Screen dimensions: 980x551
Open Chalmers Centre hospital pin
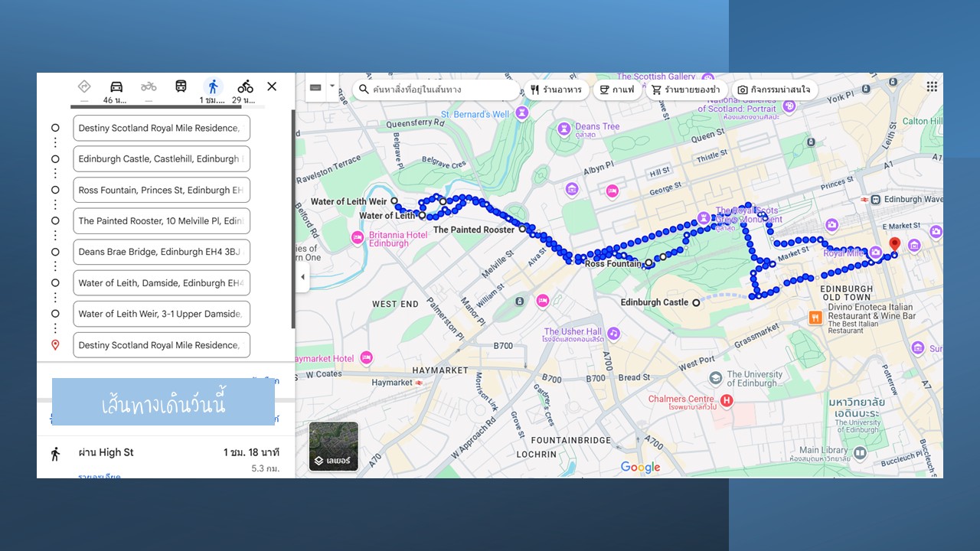[727, 400]
